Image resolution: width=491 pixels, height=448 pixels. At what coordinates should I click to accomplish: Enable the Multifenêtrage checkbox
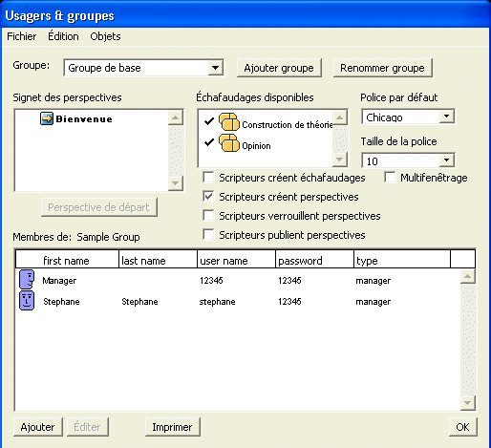[x=390, y=178]
